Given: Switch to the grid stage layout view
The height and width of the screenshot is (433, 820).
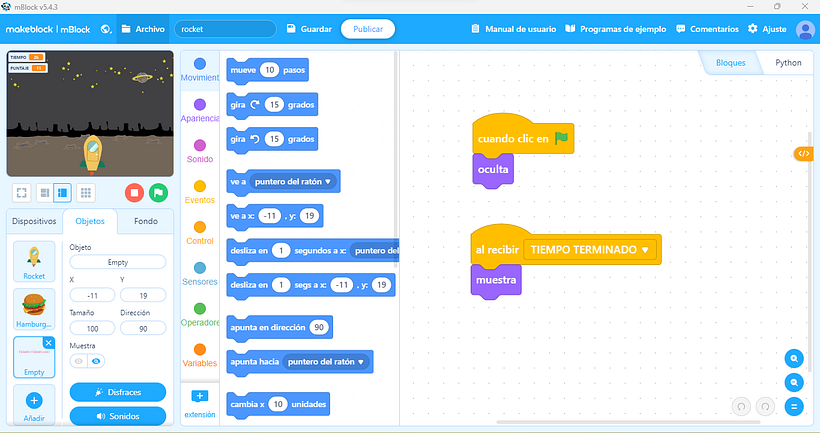Looking at the screenshot, I should (86, 192).
